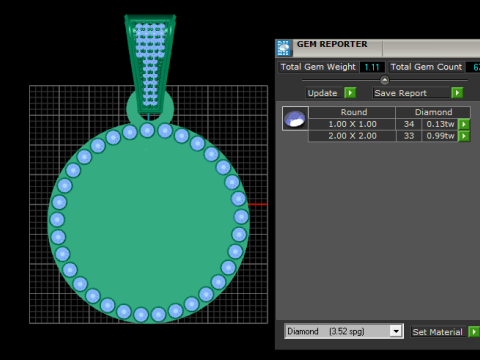Click the Save Report button
The height and width of the screenshot is (360, 480).
411,93
